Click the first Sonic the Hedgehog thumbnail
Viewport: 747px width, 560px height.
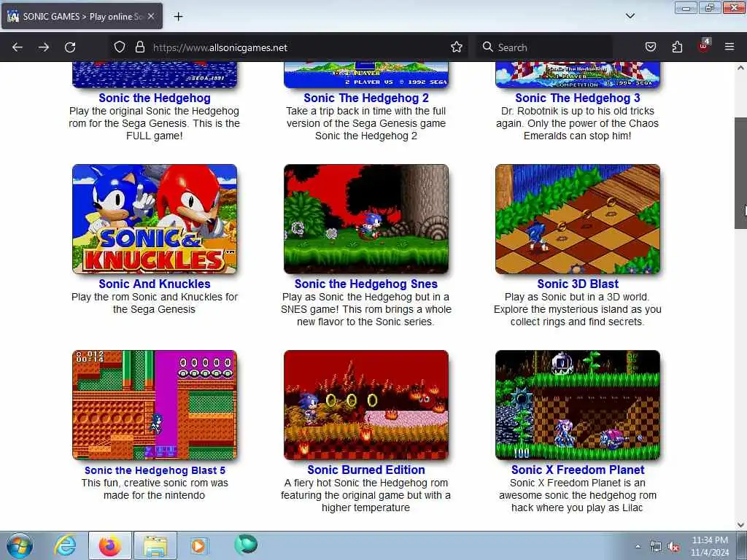click(x=155, y=75)
